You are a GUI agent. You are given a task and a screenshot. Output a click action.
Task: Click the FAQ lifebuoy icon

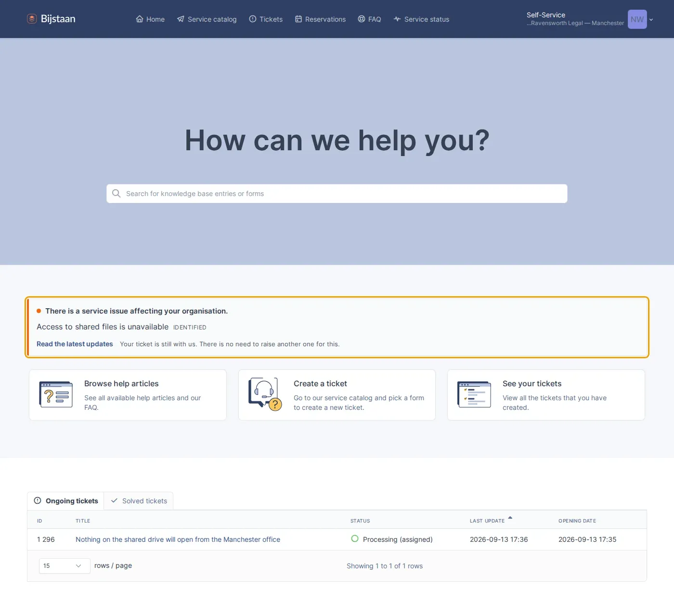[362, 19]
